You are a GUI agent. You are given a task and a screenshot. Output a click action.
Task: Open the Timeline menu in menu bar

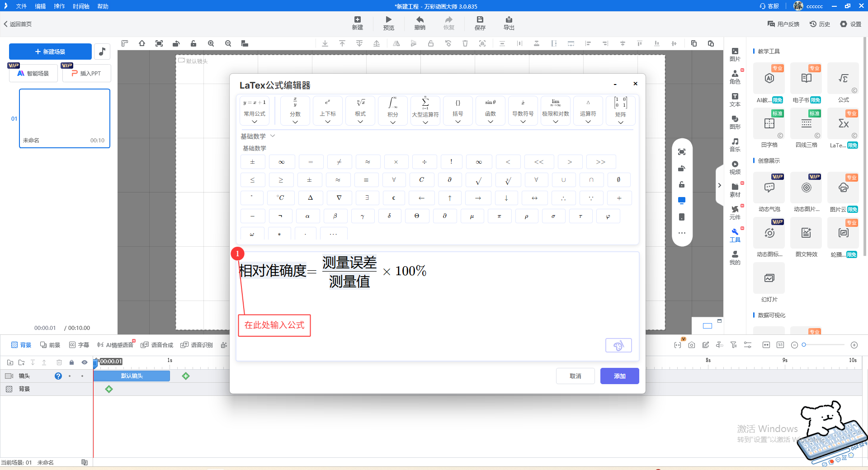(x=81, y=6)
